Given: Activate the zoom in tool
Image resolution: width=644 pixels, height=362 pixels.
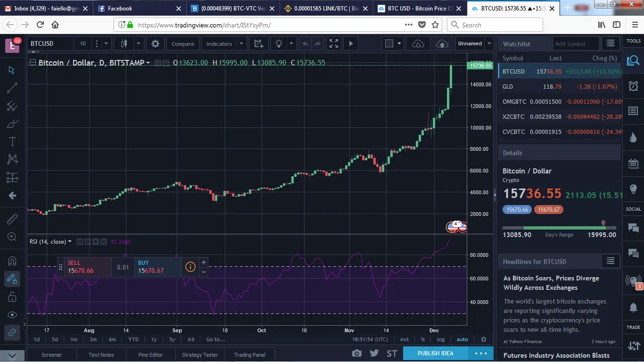Looking at the screenshot, I should point(12,237).
